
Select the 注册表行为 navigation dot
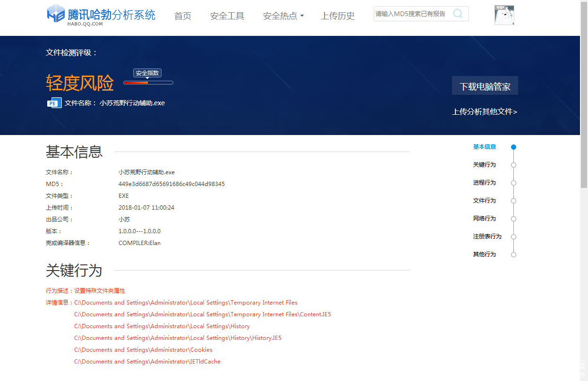point(514,237)
